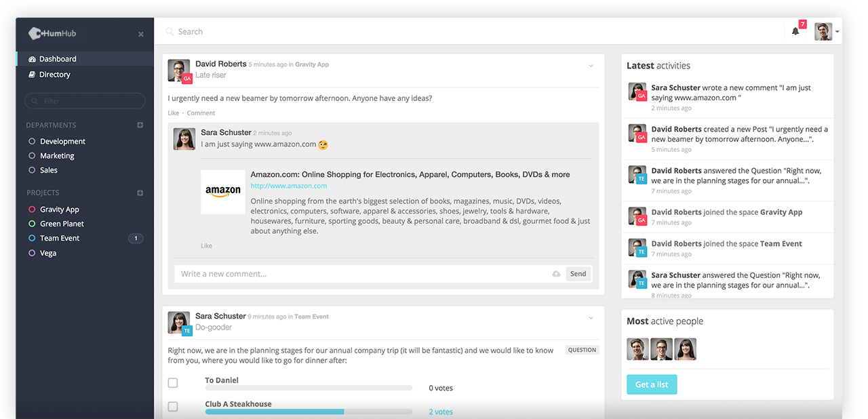This screenshot has height=419, width=868.
Task: Open the http://www.amazon.com link
Action: point(289,186)
